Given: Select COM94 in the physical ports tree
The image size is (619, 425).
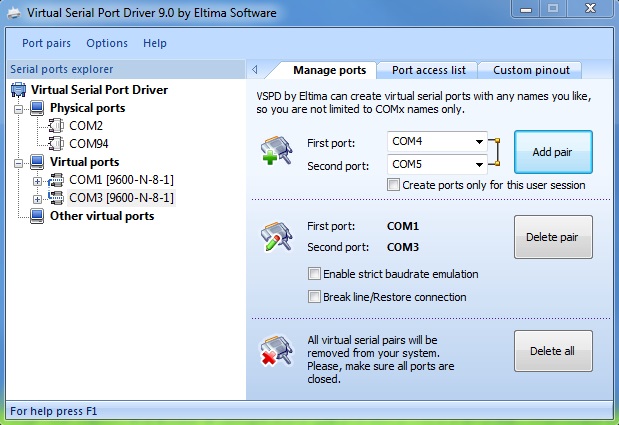Looking at the screenshot, I should pyautogui.click(x=89, y=144).
